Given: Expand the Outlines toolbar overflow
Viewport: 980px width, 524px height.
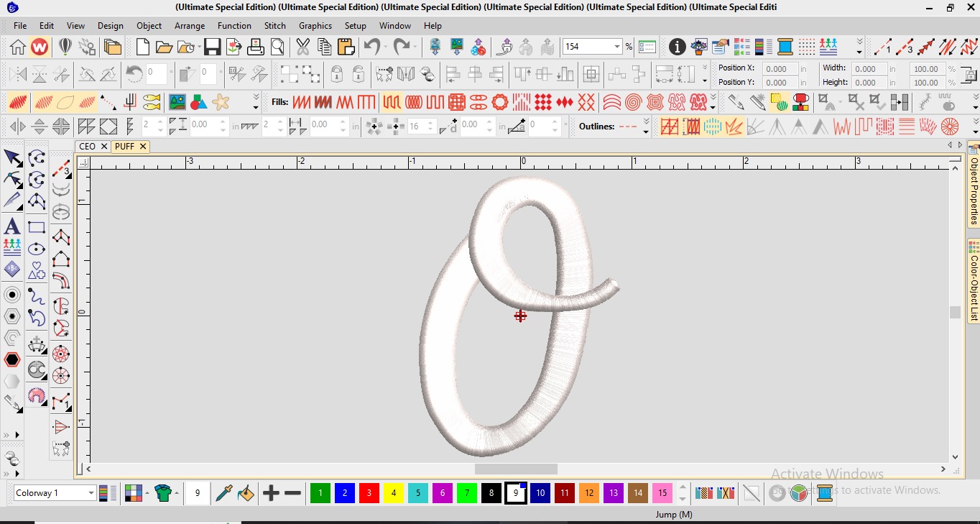Looking at the screenshot, I should coord(645,127).
